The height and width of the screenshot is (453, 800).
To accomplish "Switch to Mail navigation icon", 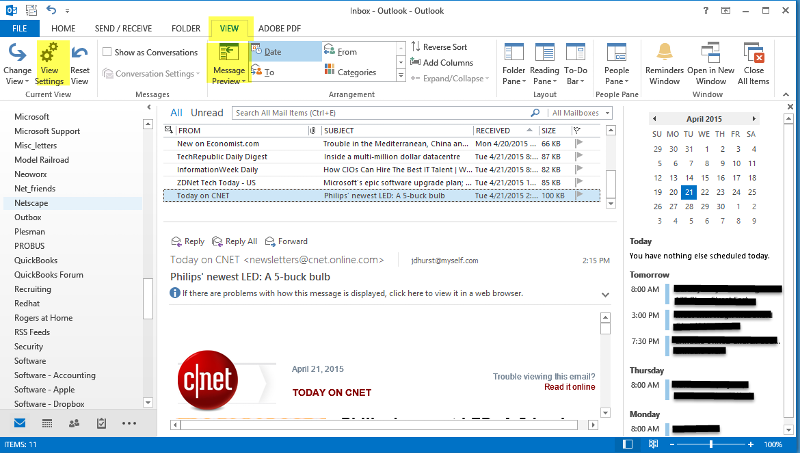I will click(20, 423).
